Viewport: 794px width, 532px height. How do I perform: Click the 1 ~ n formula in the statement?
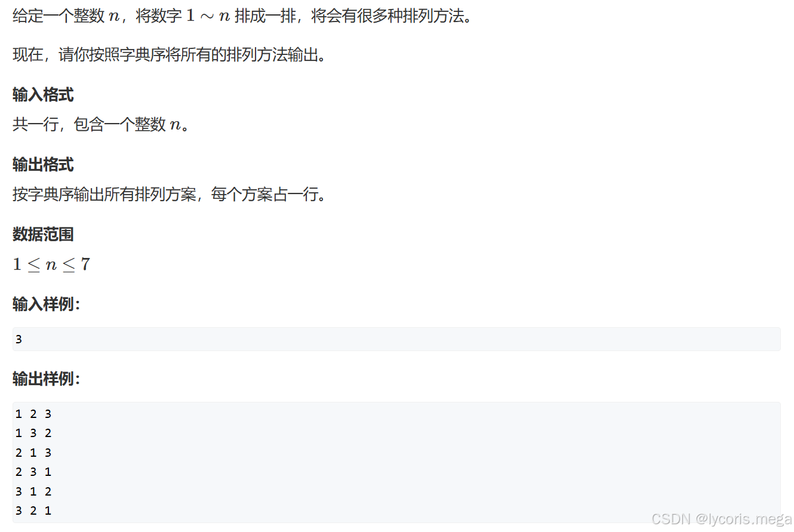point(208,16)
